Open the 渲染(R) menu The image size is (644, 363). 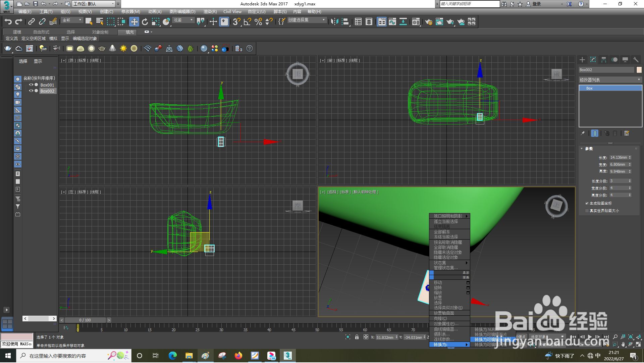point(210,12)
